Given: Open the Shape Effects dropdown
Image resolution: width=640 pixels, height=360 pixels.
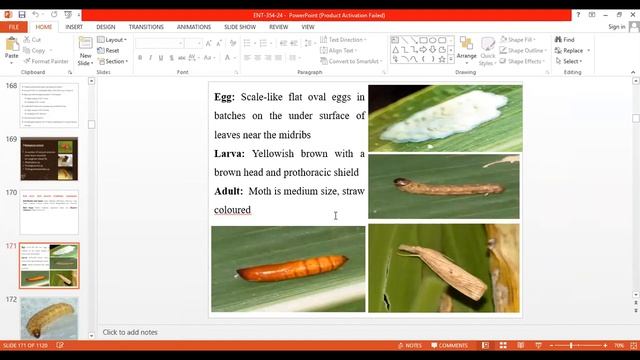Looking at the screenshot, I should (522, 61).
